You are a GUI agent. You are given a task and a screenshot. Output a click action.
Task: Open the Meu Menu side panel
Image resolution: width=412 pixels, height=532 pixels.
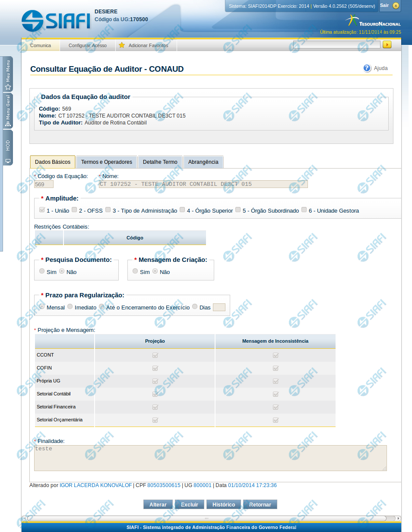[x=8, y=74]
